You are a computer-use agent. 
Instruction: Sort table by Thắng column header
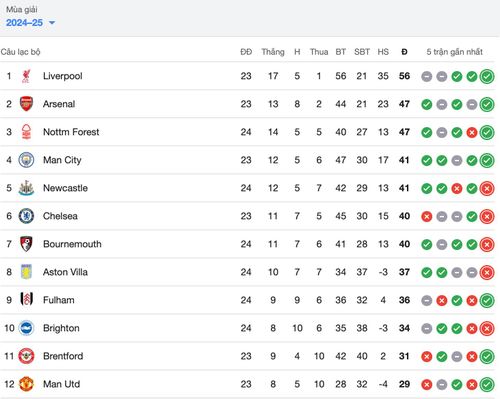[x=273, y=52]
